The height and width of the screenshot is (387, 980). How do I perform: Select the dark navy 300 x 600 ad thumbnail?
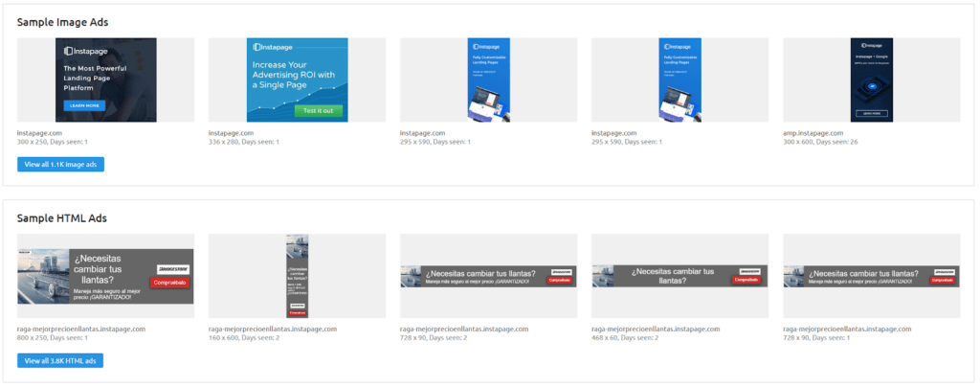click(871, 80)
